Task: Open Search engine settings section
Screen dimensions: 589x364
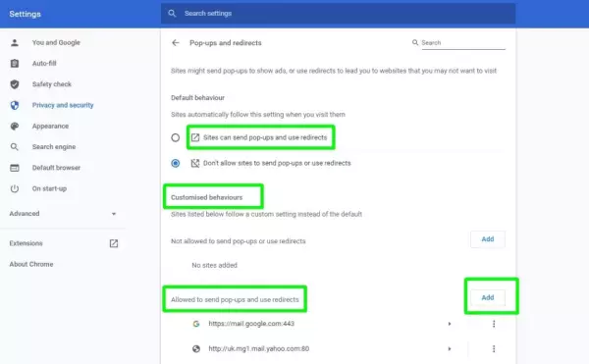Action: (x=54, y=147)
